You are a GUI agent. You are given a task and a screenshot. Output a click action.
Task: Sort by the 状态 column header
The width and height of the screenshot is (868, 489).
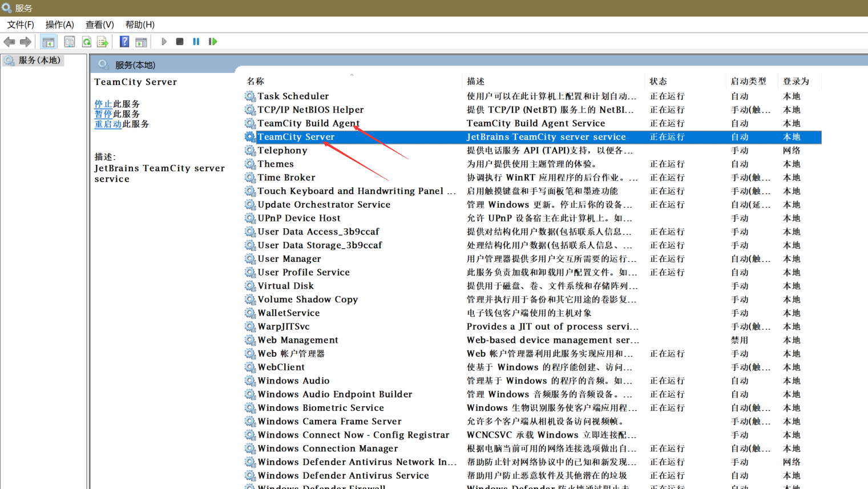685,81
